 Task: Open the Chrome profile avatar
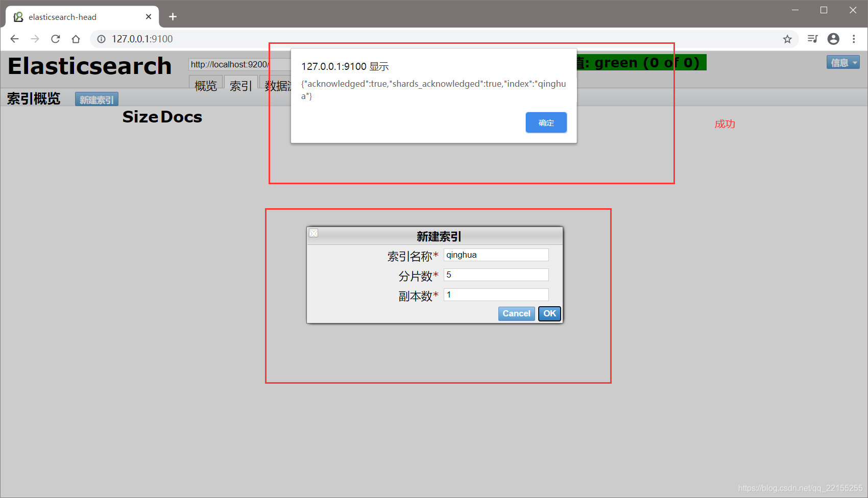point(833,39)
